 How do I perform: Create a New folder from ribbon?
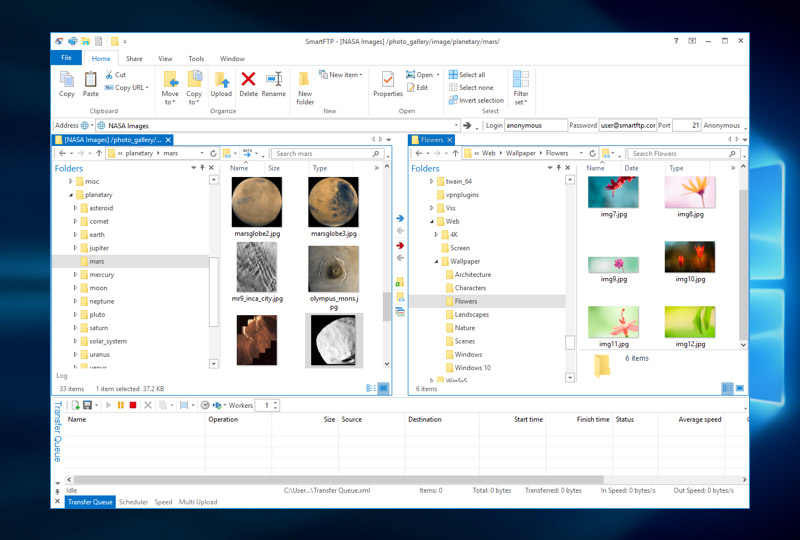pyautogui.click(x=305, y=88)
